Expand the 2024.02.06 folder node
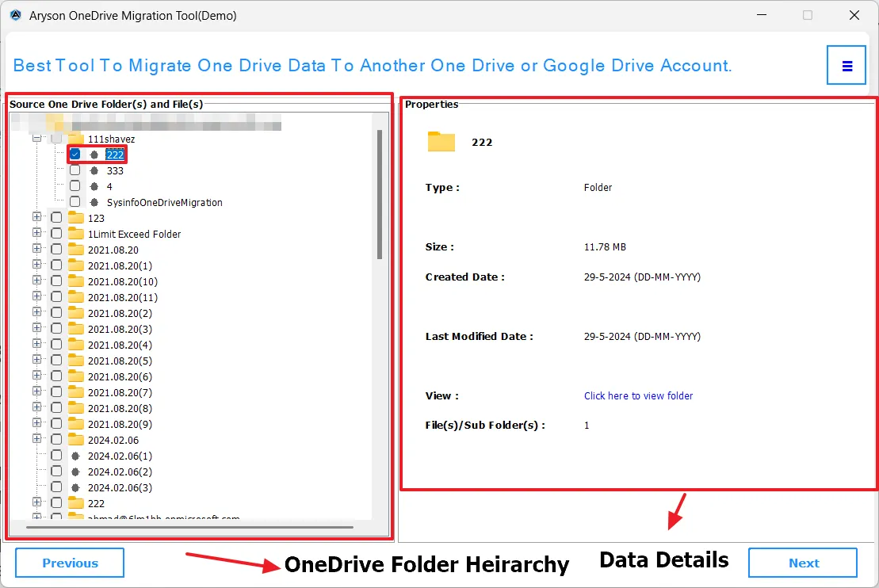 tap(37, 440)
